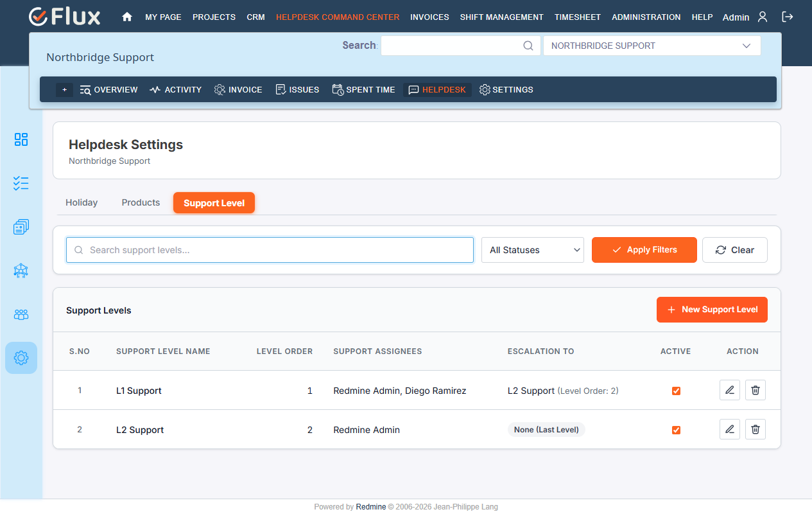The image size is (812, 514).
Task: Go to Overview in the project menu
Action: click(x=108, y=90)
